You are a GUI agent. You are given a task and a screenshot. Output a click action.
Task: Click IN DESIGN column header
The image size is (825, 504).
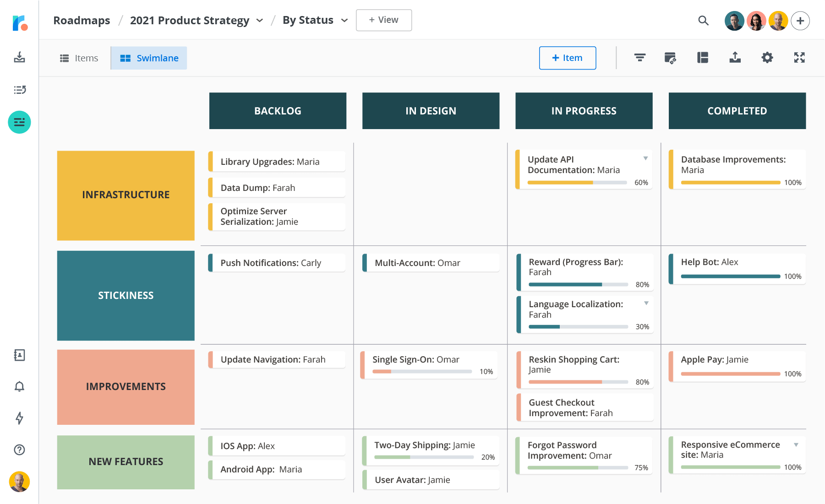431,111
